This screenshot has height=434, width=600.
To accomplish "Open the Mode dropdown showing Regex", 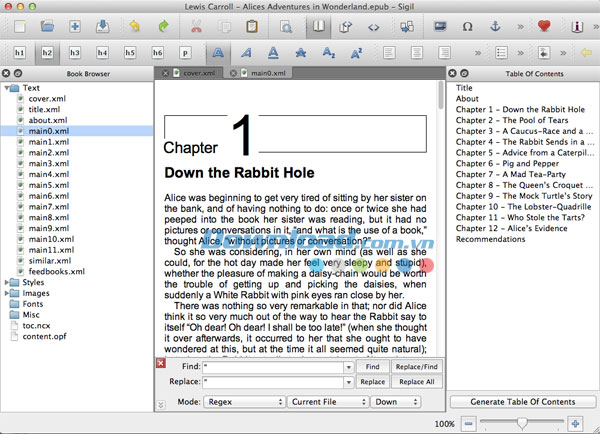I will coord(243,401).
